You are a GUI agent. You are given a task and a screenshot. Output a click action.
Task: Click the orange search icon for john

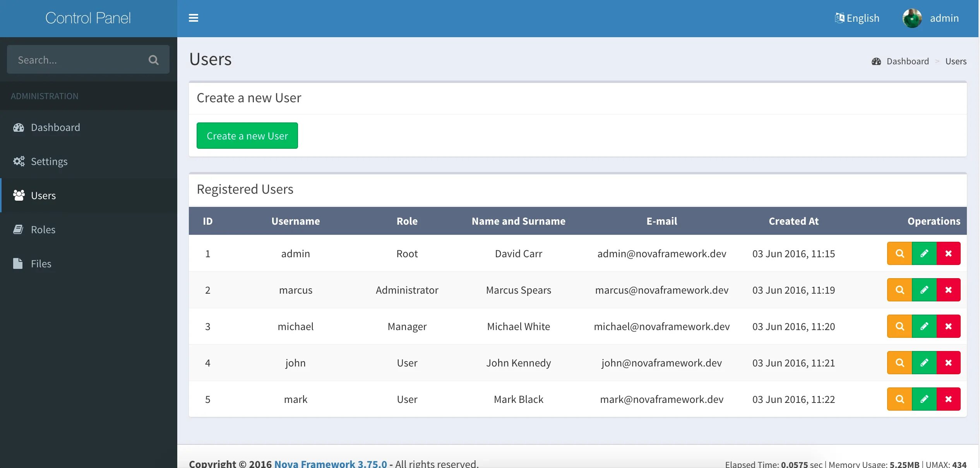[x=899, y=362]
